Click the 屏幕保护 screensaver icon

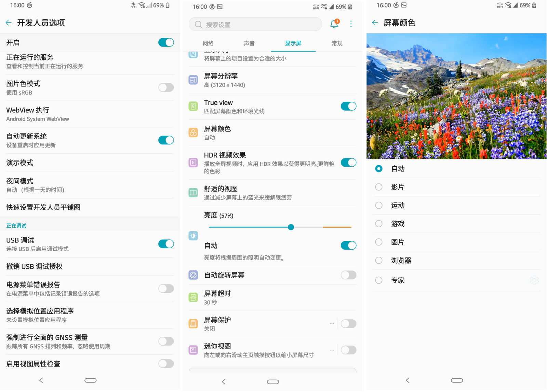[x=193, y=323]
